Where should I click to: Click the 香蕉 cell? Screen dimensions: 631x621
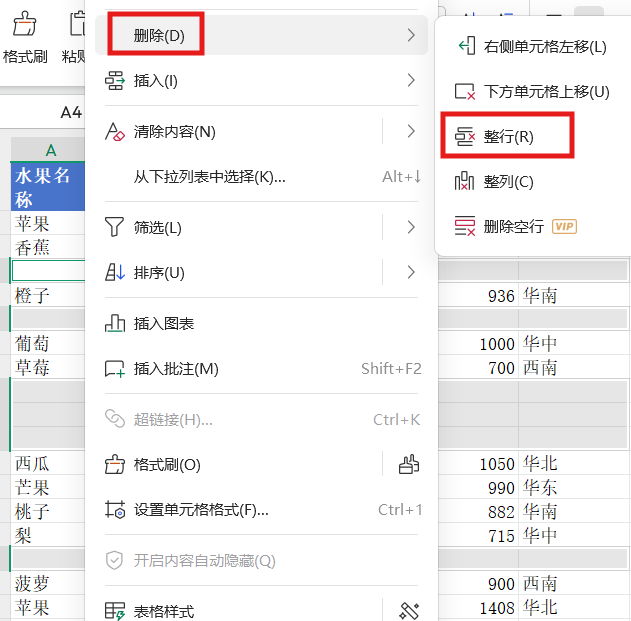click(x=48, y=247)
